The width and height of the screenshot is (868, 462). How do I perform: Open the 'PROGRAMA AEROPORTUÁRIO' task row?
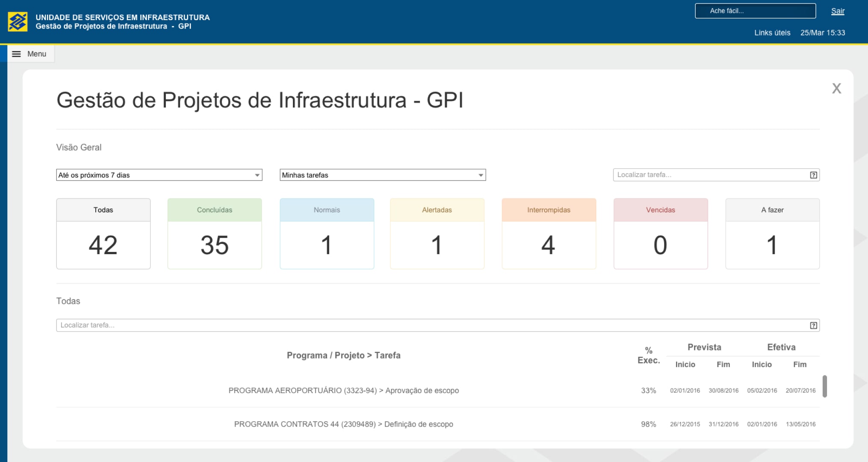point(343,391)
